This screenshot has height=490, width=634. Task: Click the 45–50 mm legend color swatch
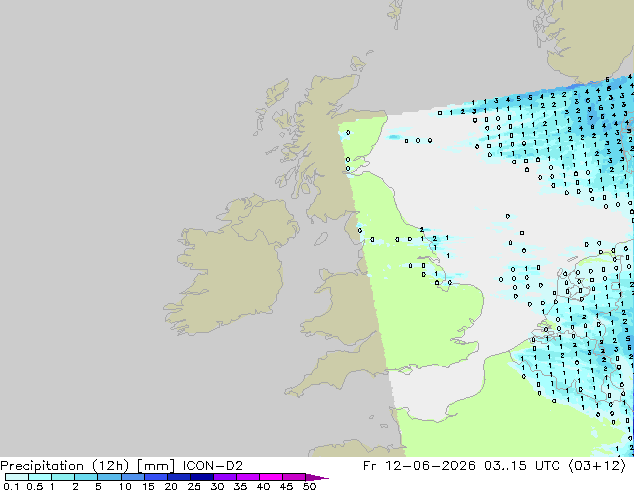click(x=294, y=477)
